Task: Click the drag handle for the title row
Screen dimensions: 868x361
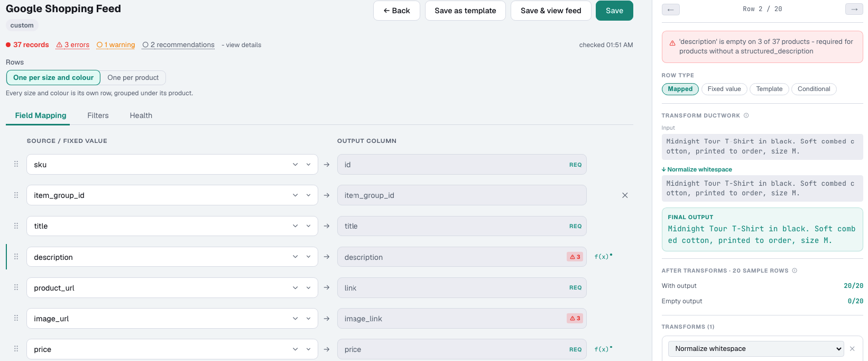Action: pyautogui.click(x=16, y=225)
